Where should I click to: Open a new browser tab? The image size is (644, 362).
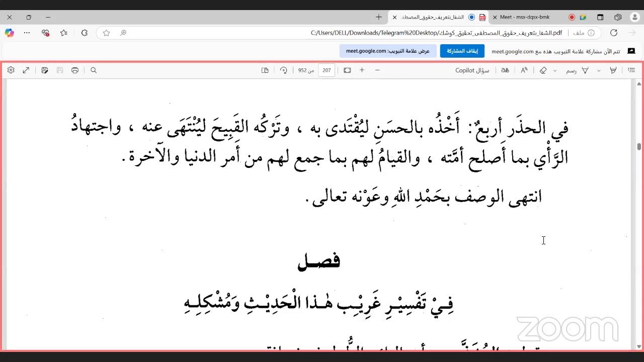(379, 17)
